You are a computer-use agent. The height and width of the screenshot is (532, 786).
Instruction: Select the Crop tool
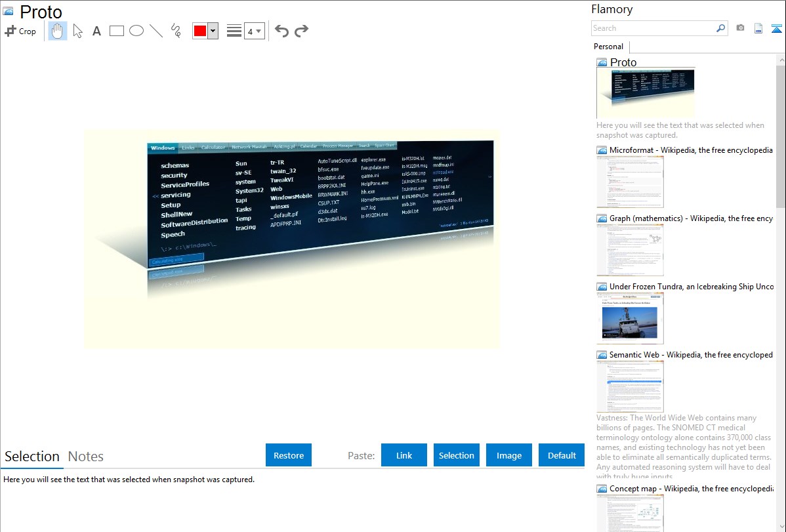tap(20, 31)
